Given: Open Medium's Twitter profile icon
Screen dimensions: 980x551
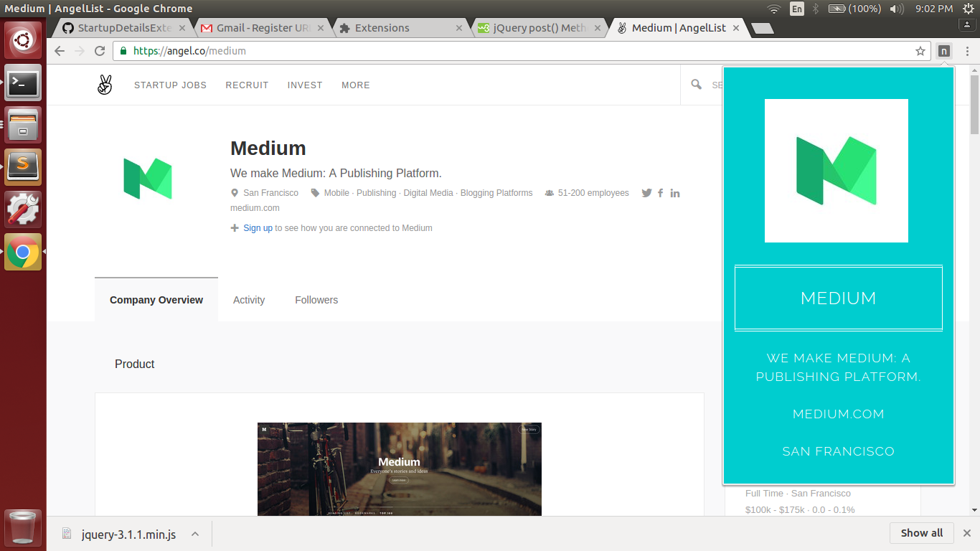Looking at the screenshot, I should (647, 193).
